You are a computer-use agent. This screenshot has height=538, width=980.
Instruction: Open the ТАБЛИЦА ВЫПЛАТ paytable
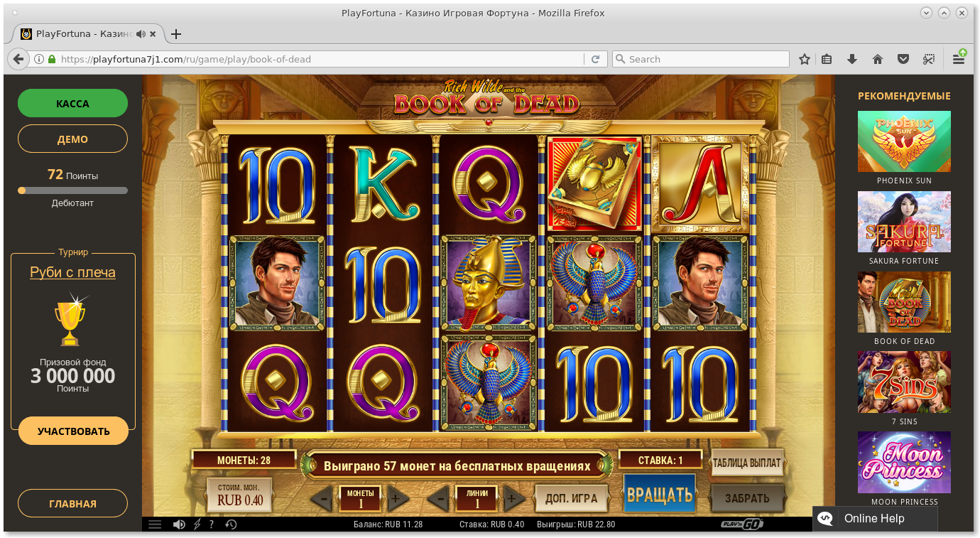point(746,463)
